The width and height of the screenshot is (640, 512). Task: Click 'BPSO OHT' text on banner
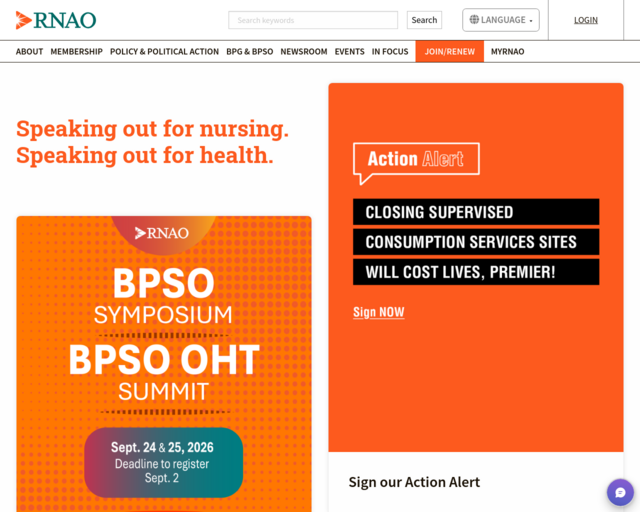(164, 359)
